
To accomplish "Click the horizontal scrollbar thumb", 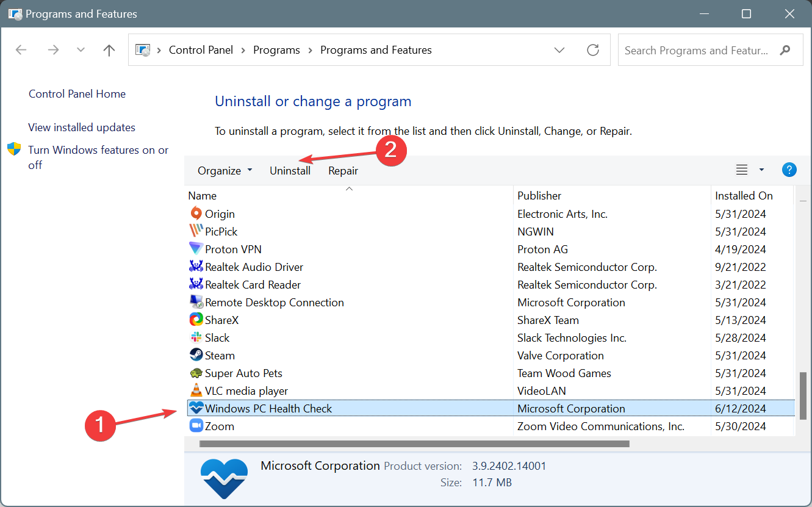I will (414, 444).
